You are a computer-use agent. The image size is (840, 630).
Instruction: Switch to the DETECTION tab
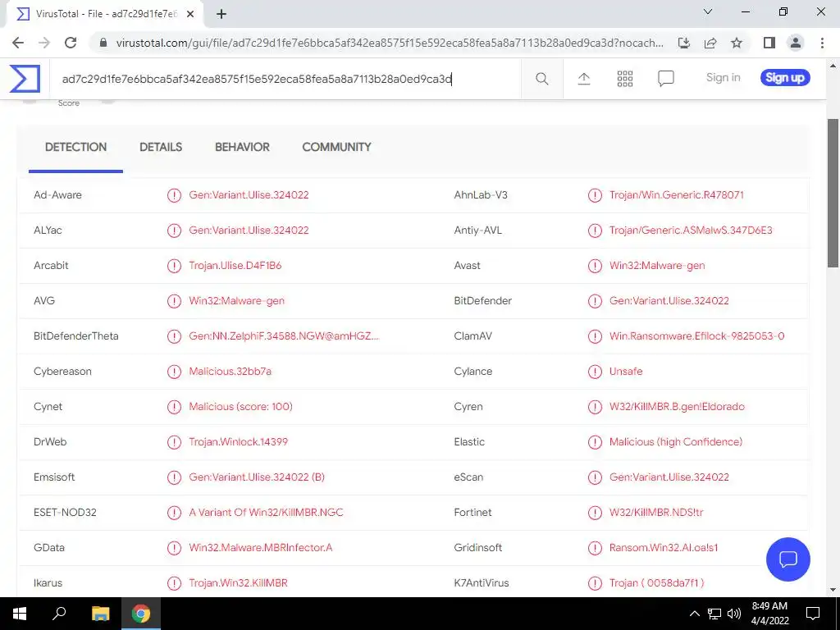[x=75, y=148]
